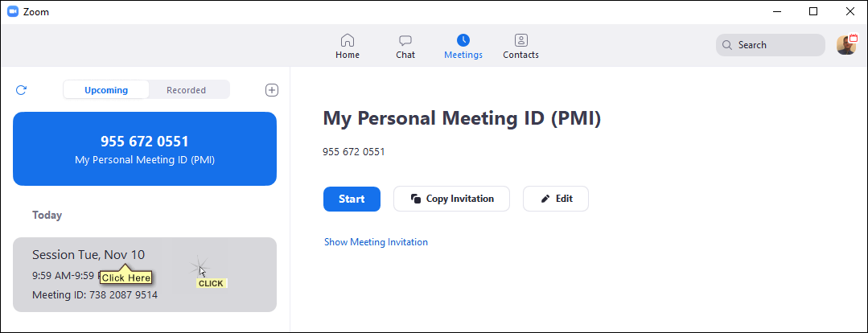
Task: Switch to the Upcoming tab
Action: [x=106, y=89]
